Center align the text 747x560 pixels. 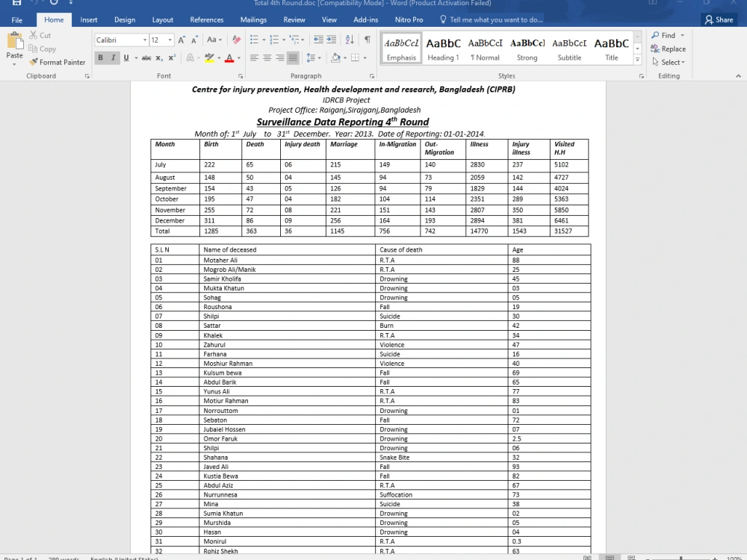pyautogui.click(x=267, y=57)
